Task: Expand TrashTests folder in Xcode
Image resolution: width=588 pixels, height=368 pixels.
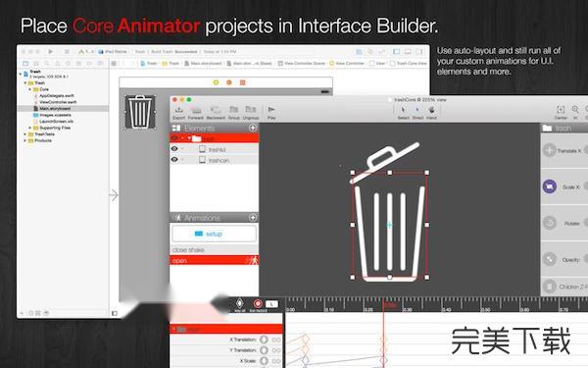Action: pos(25,134)
